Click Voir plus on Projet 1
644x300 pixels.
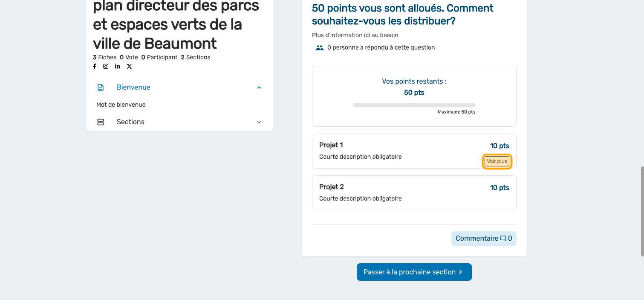[x=497, y=162]
